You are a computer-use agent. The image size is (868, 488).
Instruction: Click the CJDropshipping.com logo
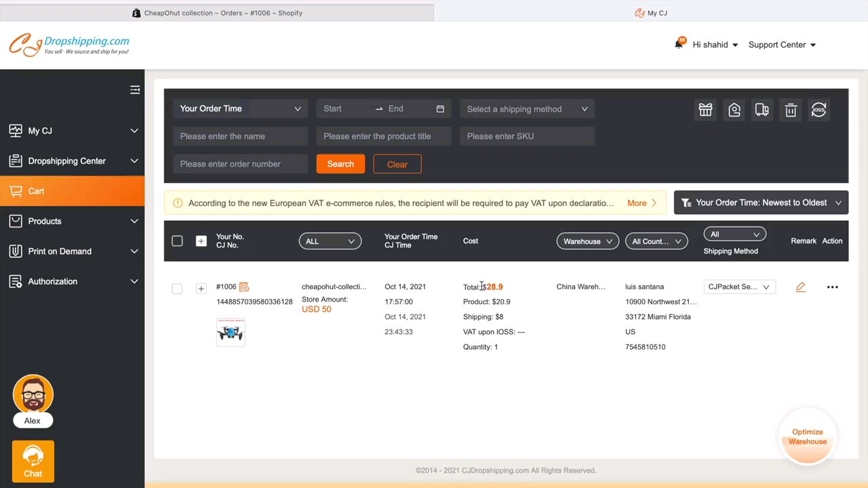[69, 45]
